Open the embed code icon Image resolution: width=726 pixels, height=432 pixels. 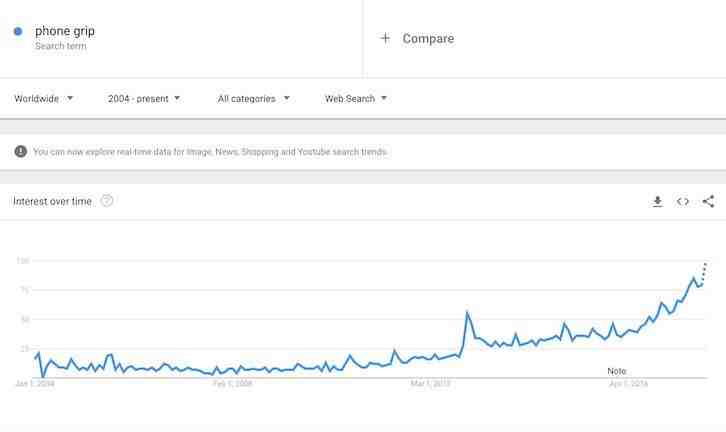682,201
